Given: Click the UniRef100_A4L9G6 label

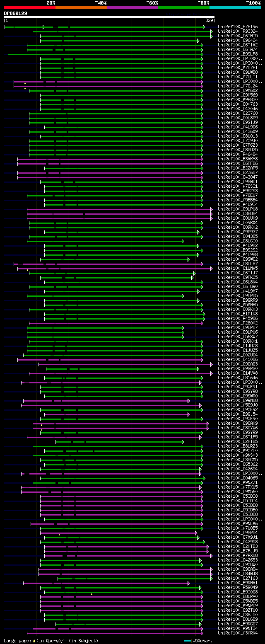Looking at the screenshot, I should click(238, 127).
